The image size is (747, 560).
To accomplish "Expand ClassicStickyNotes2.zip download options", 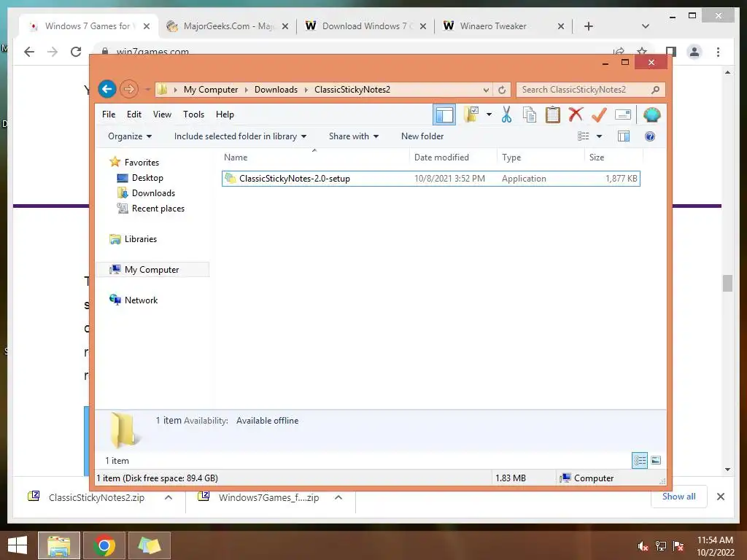I will click(169, 497).
